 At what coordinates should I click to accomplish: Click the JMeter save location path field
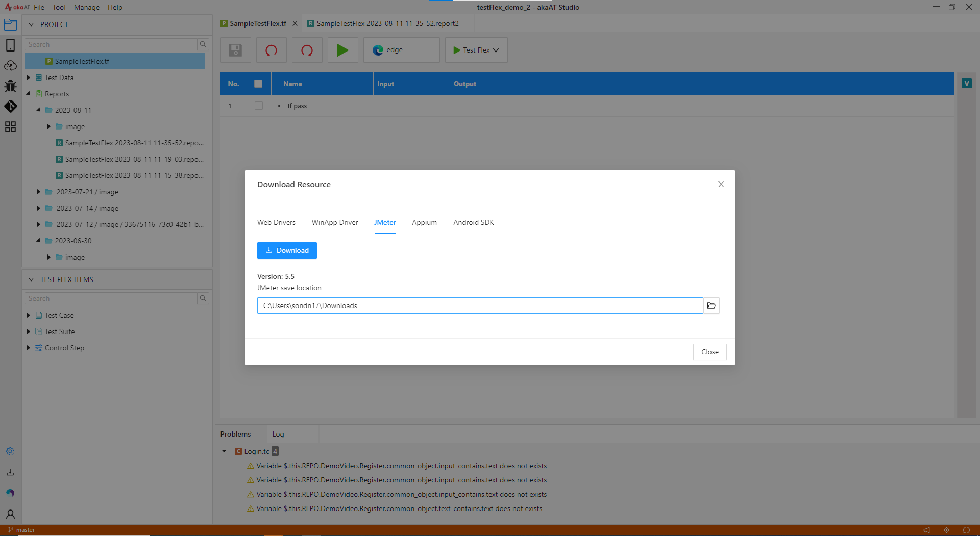pos(480,305)
